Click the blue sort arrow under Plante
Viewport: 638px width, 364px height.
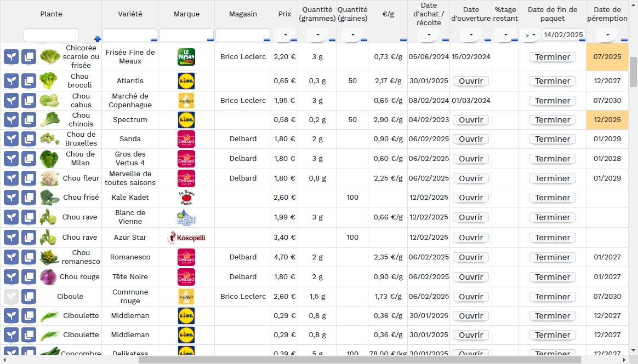(97, 39)
